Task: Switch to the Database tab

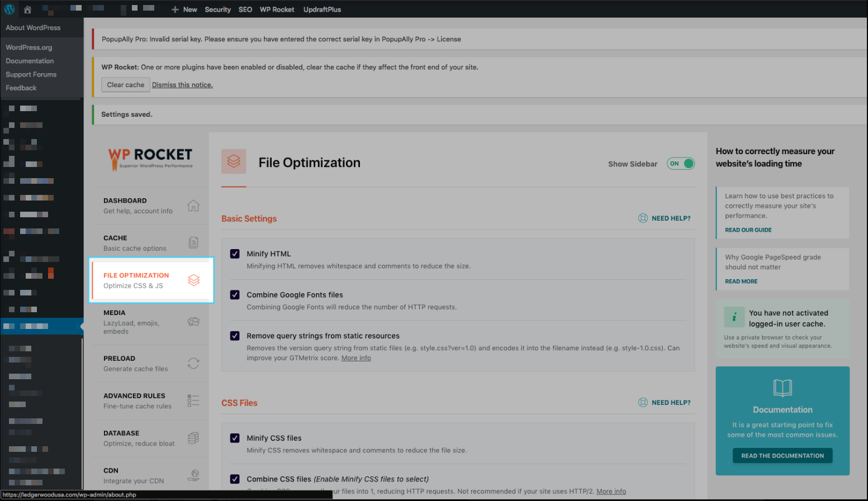Action: pyautogui.click(x=150, y=438)
